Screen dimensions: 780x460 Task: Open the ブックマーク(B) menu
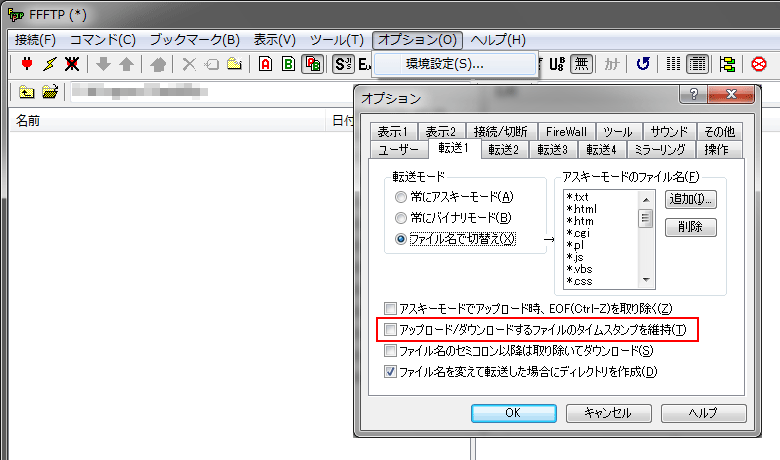coord(195,40)
